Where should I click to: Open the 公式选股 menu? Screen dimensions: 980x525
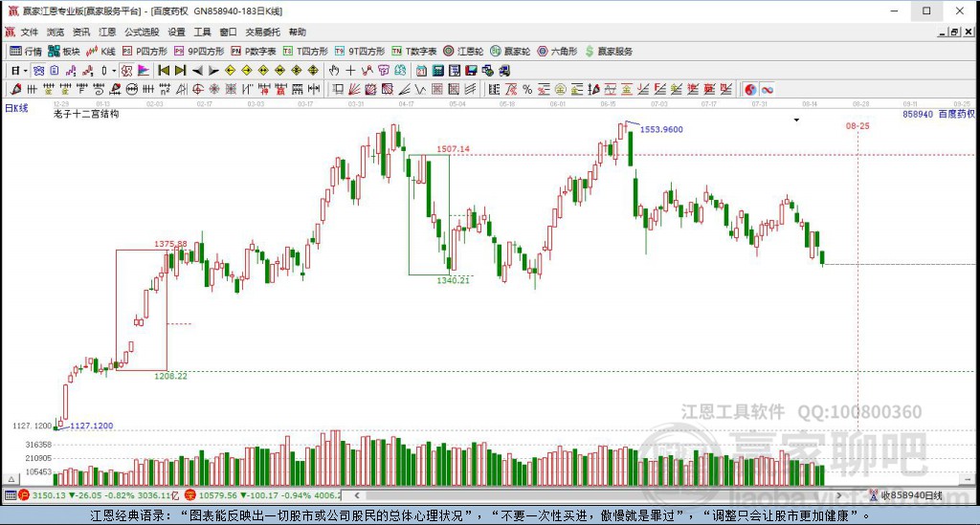tap(140, 32)
